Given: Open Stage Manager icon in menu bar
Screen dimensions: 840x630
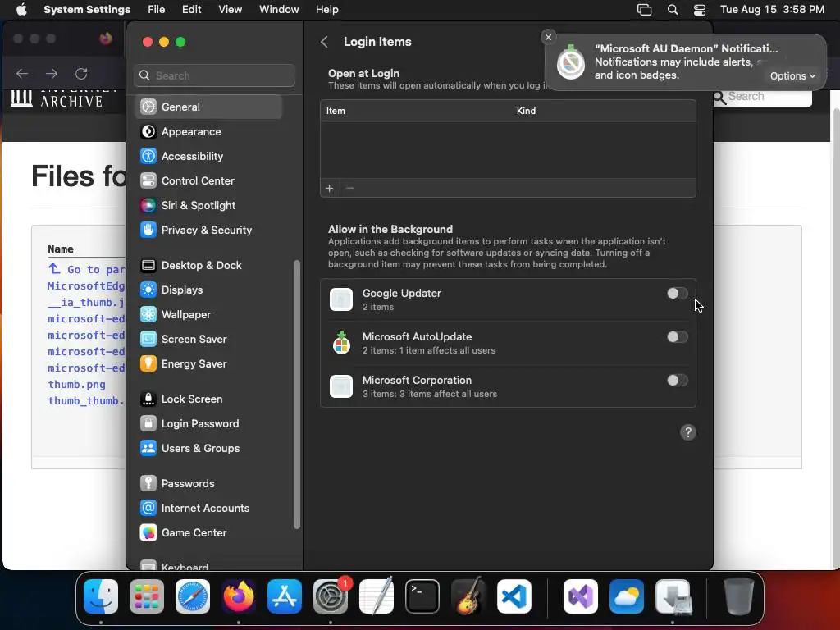Looking at the screenshot, I should coord(645,10).
